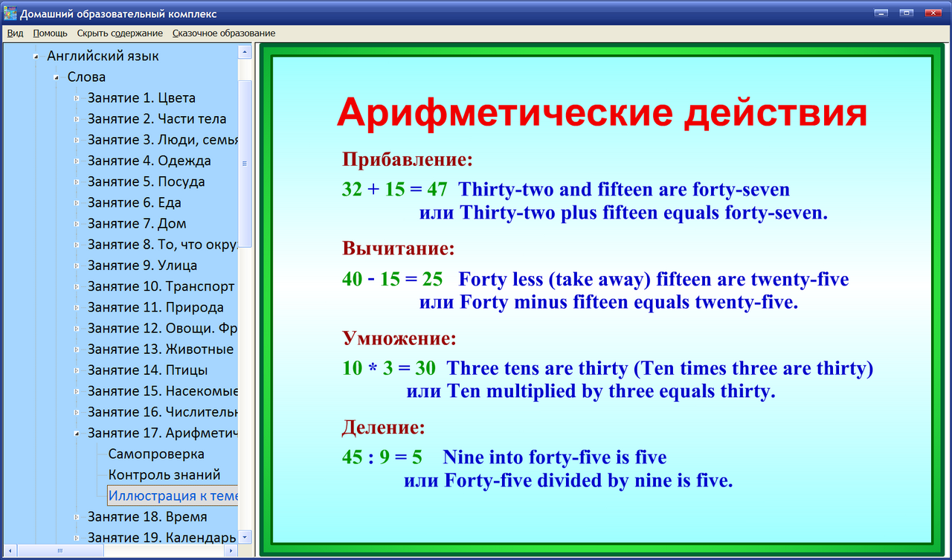Expand "Занятие 9. Улица"
The height and width of the screenshot is (560, 952).
75,265
